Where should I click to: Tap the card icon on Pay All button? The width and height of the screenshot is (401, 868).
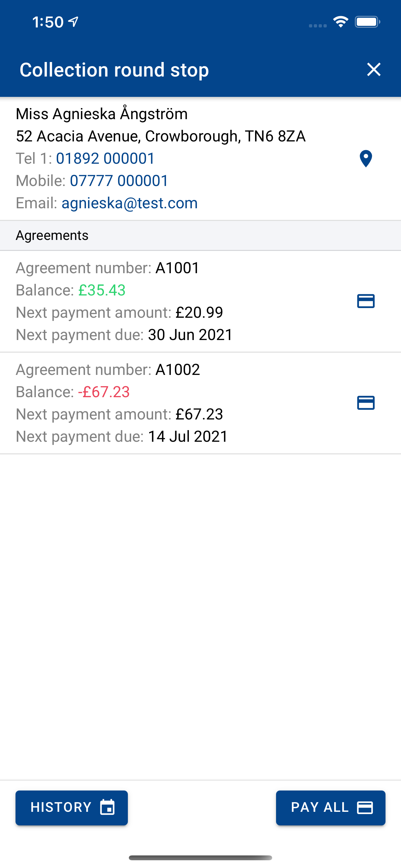365,808
